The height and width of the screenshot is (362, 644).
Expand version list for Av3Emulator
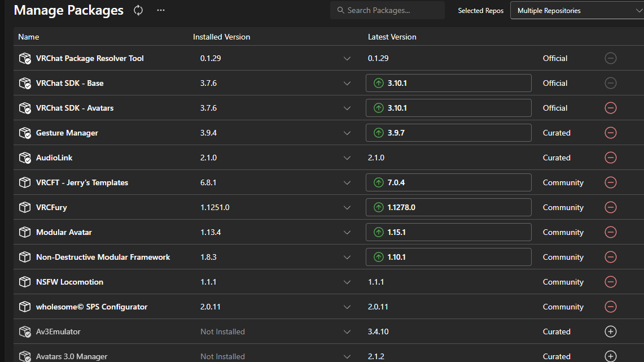click(x=347, y=332)
